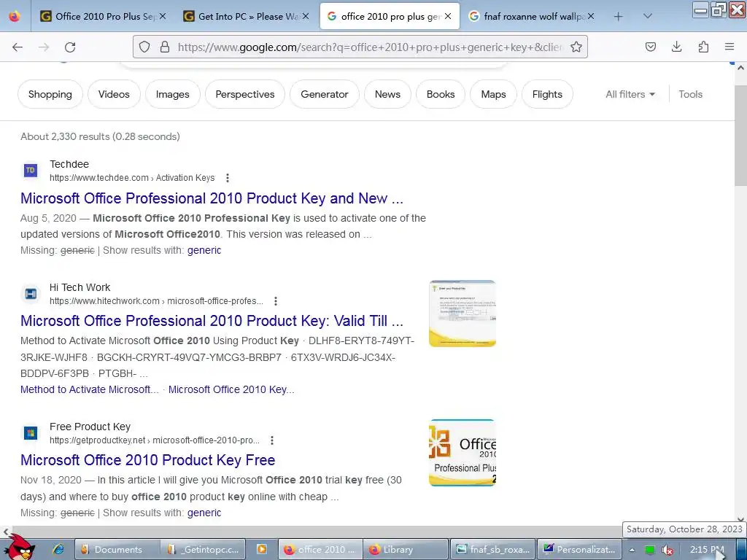747x560 pixels.
Task: Filter results by Videos
Action: click(x=114, y=94)
